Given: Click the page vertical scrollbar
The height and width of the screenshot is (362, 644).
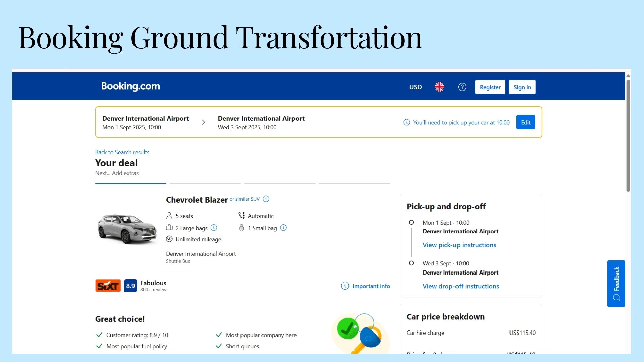Looking at the screenshot, I should (x=628, y=135).
